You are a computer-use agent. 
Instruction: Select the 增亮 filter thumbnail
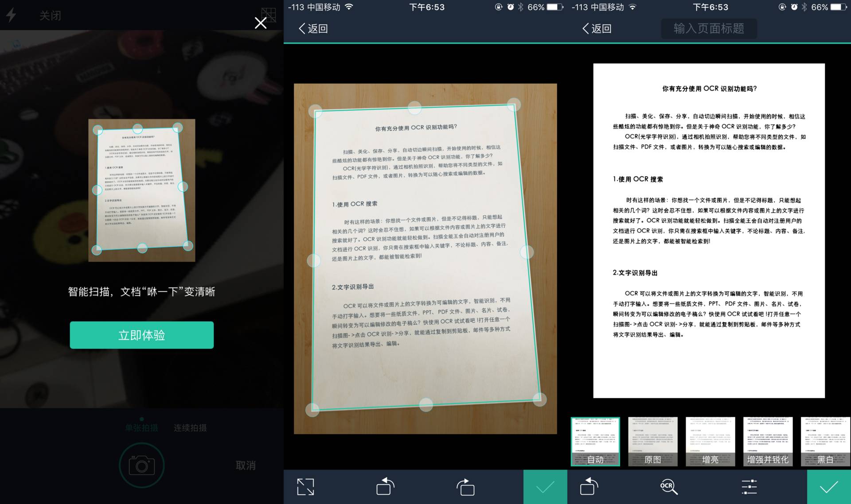[x=710, y=442]
